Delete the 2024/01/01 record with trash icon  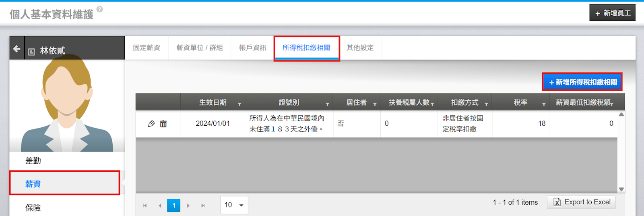point(163,124)
